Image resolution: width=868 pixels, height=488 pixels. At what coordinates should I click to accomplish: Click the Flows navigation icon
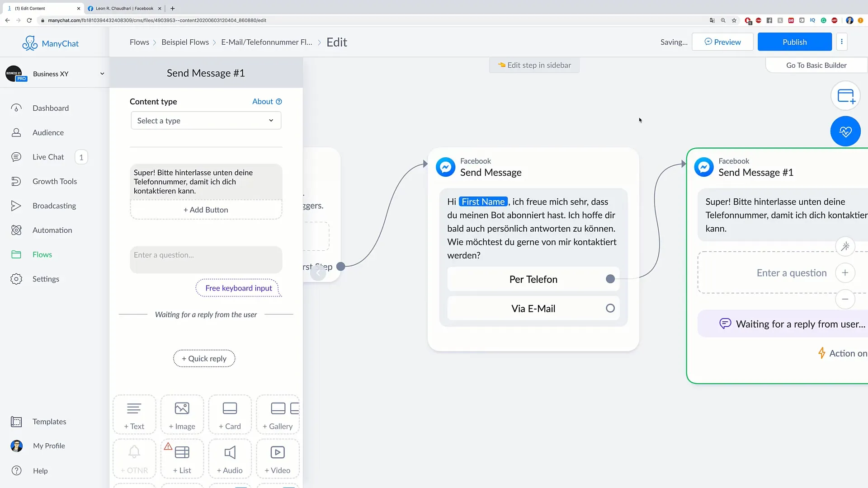pyautogui.click(x=16, y=254)
